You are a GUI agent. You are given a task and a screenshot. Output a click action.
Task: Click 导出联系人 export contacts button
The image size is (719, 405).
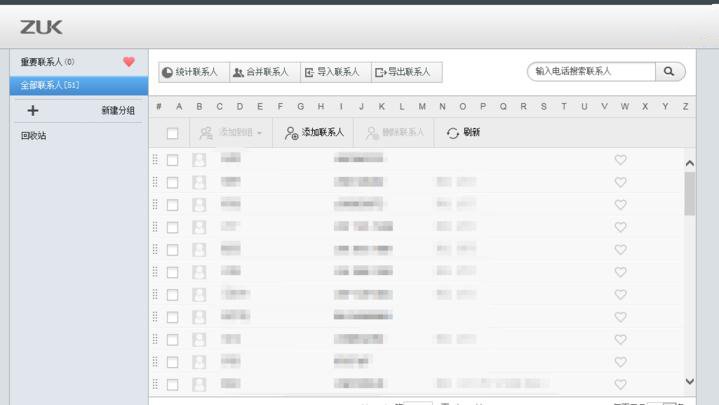tap(407, 72)
